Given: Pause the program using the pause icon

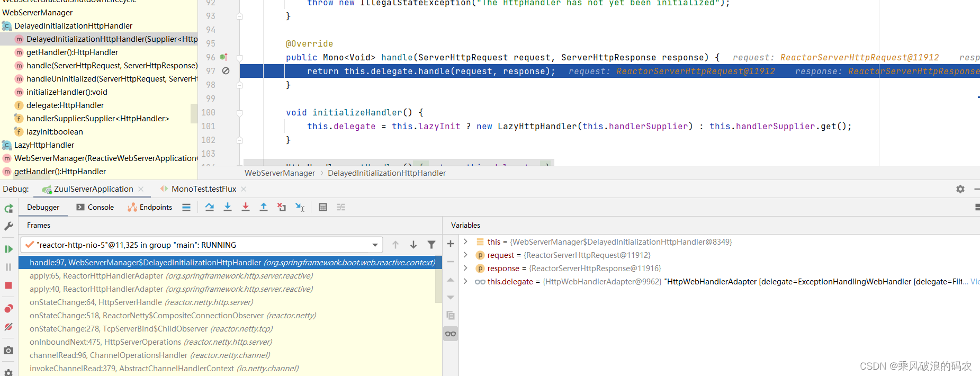Looking at the screenshot, I should 8,267.
